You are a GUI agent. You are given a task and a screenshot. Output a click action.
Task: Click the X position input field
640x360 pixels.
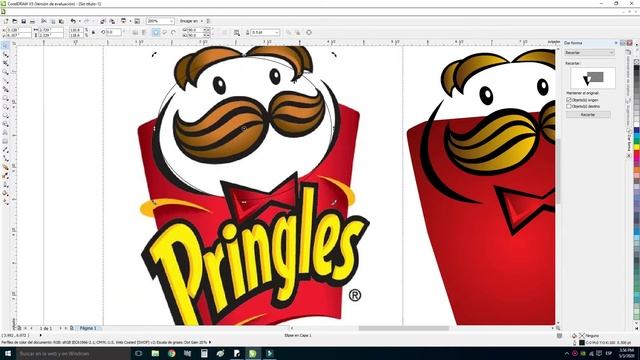(18, 30)
